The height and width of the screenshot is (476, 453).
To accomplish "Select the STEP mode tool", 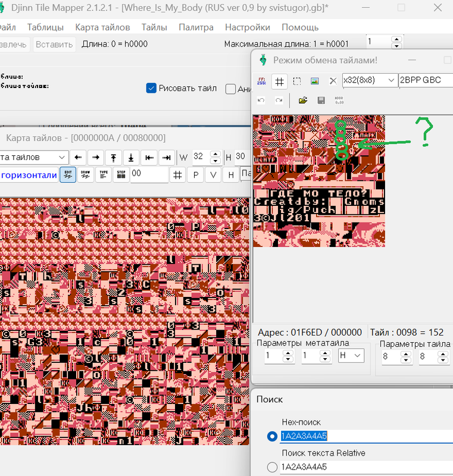I will [121, 174].
